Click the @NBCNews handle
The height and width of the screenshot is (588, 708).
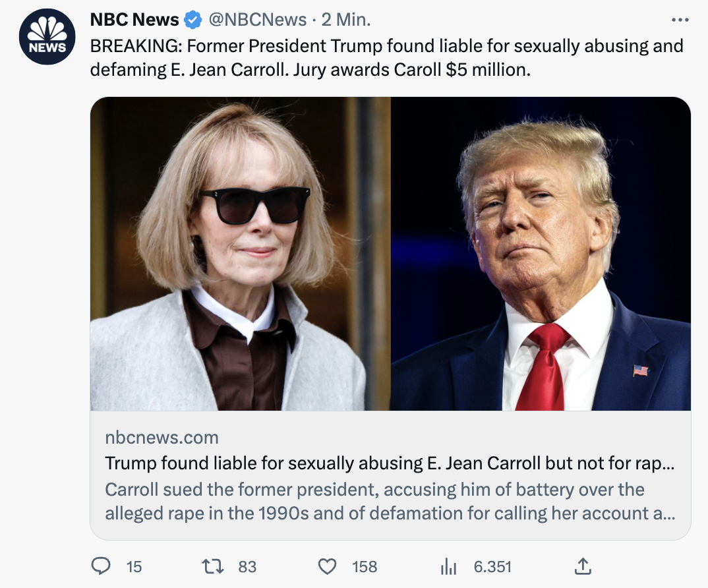point(258,20)
